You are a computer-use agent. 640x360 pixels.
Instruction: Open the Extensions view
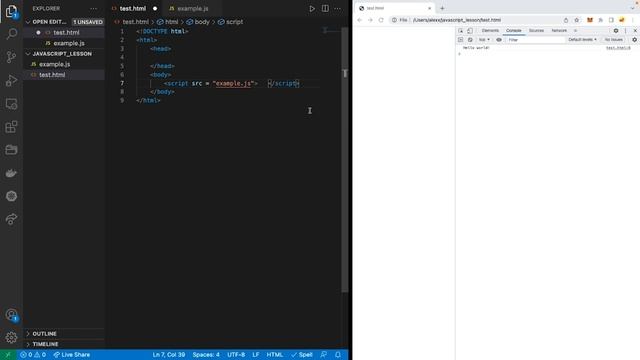11,127
